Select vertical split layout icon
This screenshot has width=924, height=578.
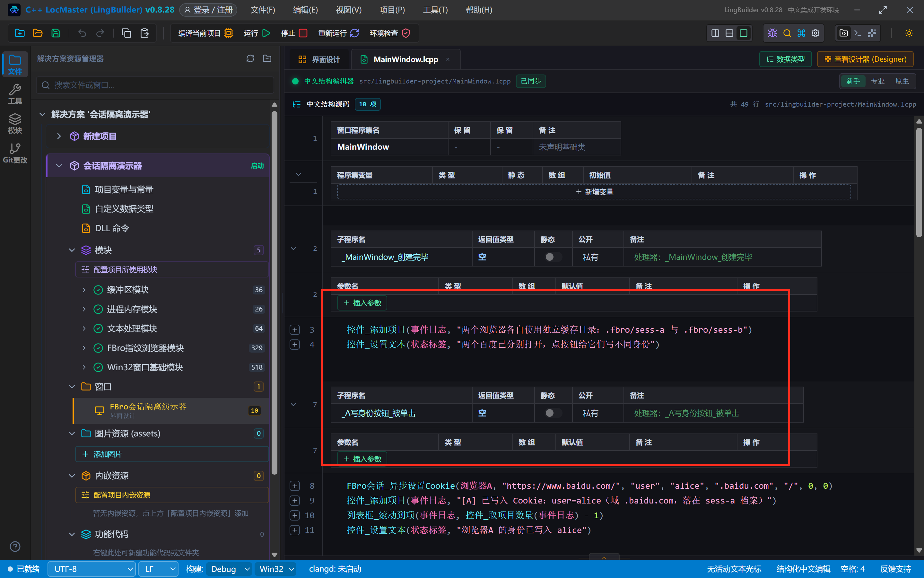[x=715, y=33]
